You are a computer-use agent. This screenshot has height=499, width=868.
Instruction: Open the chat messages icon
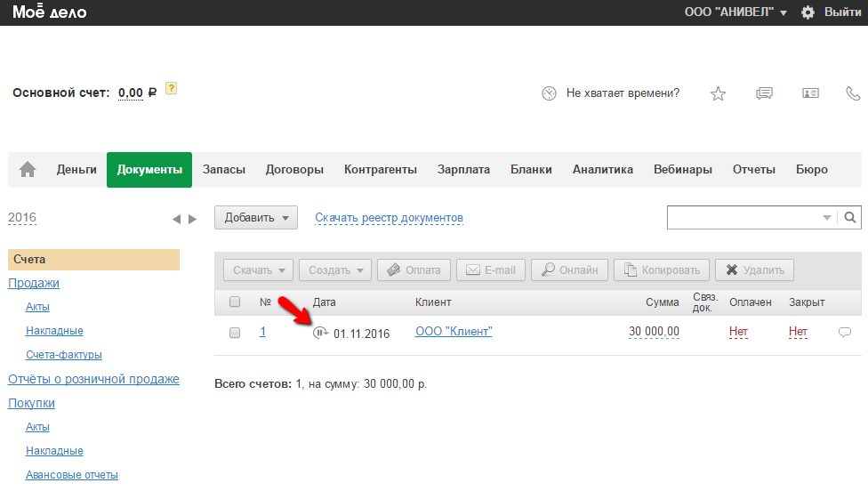(x=765, y=93)
